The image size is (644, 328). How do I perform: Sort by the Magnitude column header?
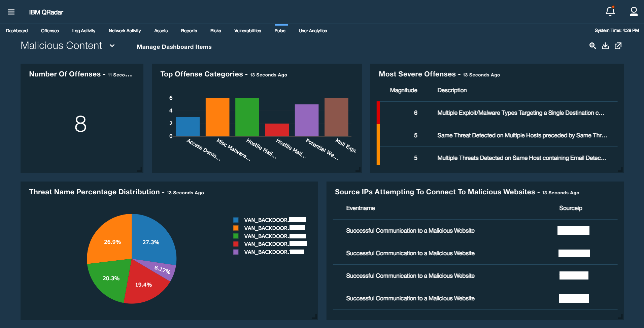click(x=403, y=90)
